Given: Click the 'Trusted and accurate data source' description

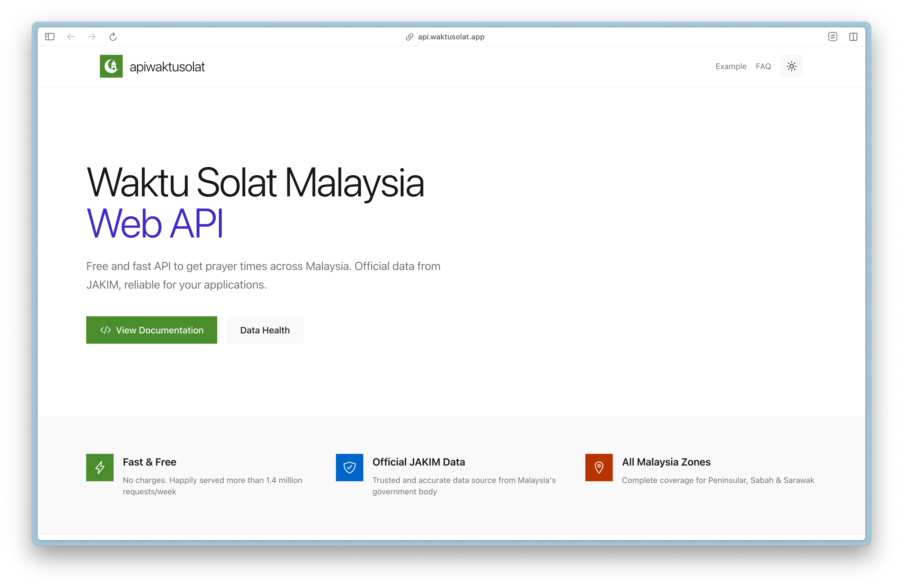Looking at the screenshot, I should [464, 486].
